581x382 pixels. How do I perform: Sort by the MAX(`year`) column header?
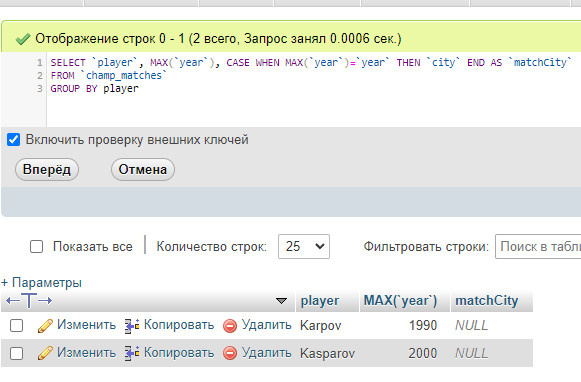pyautogui.click(x=401, y=300)
